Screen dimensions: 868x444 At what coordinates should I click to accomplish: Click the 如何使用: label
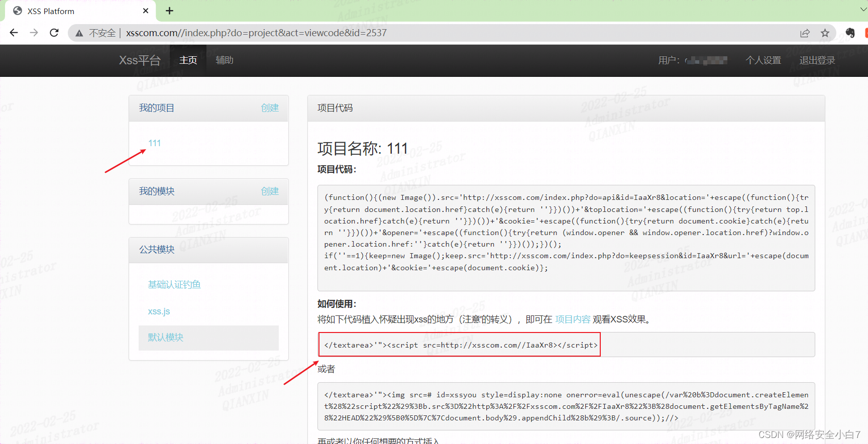pyautogui.click(x=337, y=304)
